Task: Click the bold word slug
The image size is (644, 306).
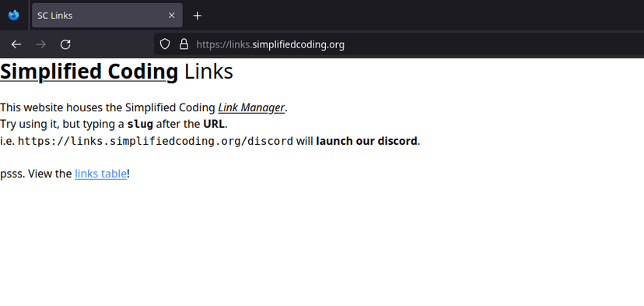Action: click(x=140, y=124)
